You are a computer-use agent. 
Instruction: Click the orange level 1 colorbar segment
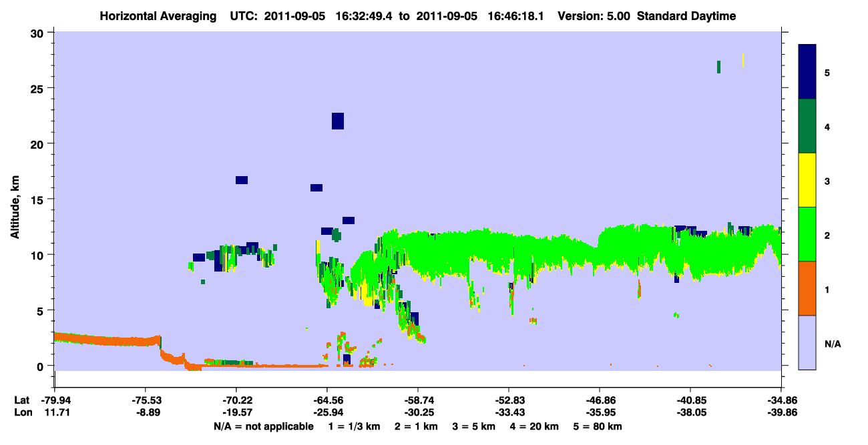tap(807, 288)
